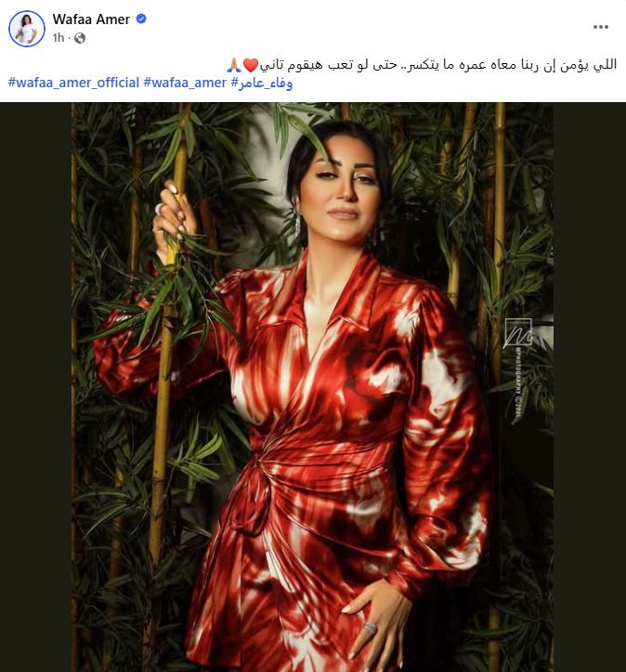
Task: Click the praying hands emoji in caption
Action: (x=234, y=65)
